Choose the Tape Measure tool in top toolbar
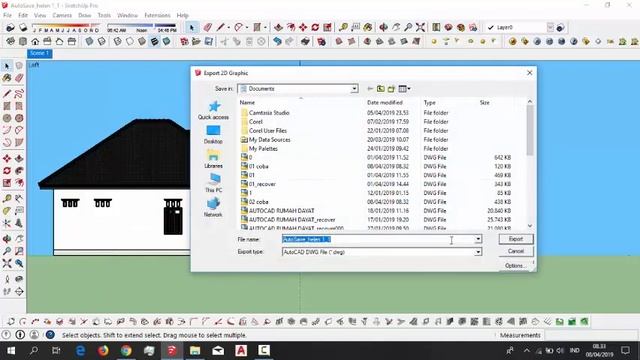 [x=343, y=27]
